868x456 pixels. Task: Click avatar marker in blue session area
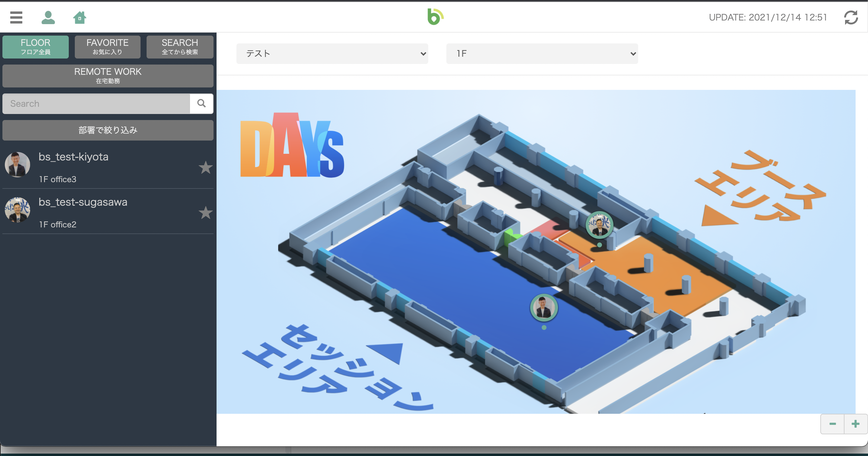point(544,307)
